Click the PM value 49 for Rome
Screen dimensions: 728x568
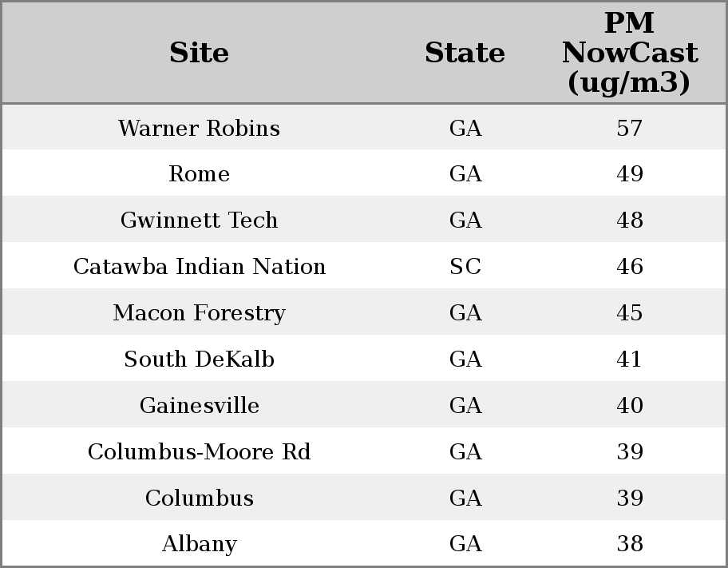point(629,174)
